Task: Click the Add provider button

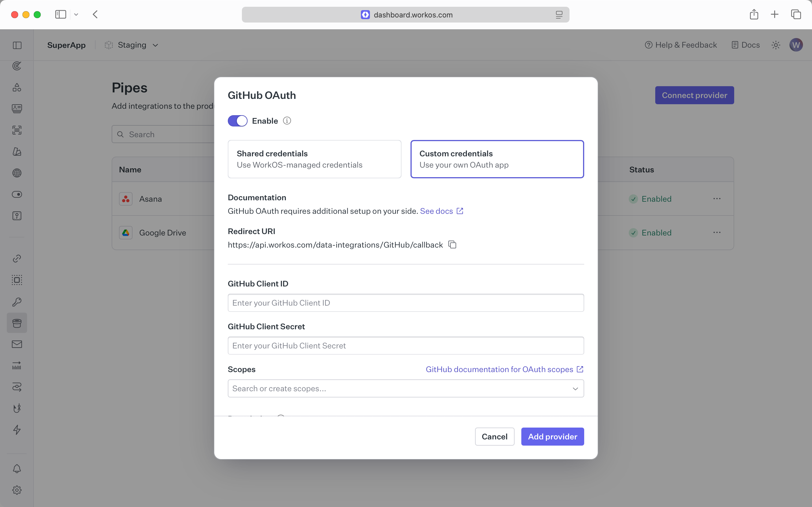Action: (552, 436)
